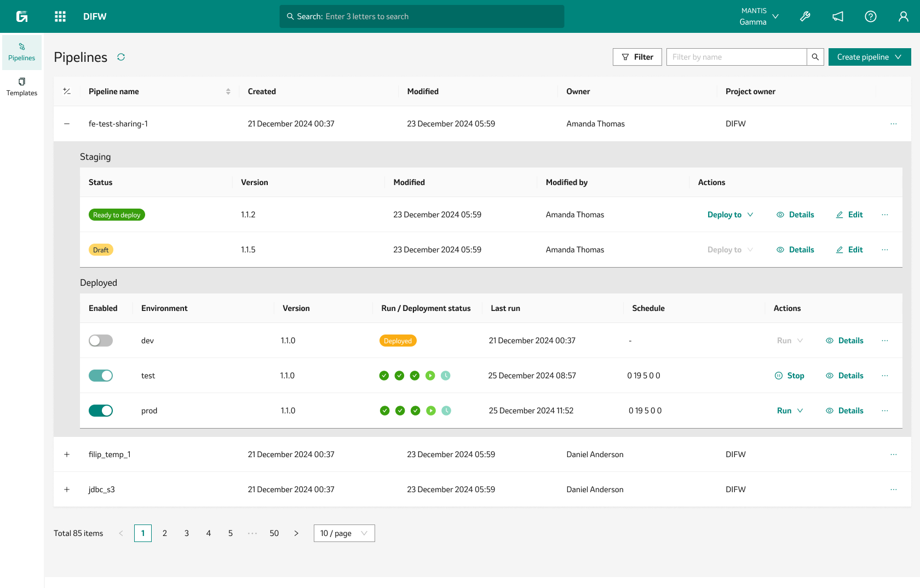Open the Templates sidebar section

21,87
